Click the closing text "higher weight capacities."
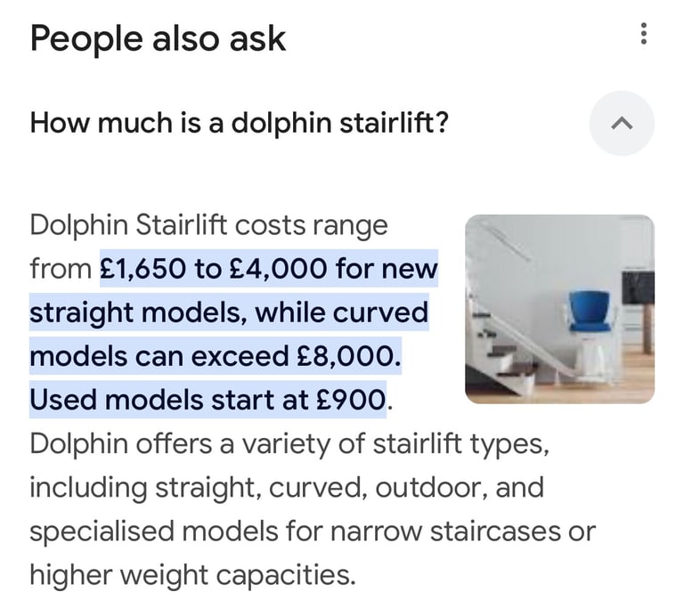The height and width of the screenshot is (616, 684). (192, 575)
